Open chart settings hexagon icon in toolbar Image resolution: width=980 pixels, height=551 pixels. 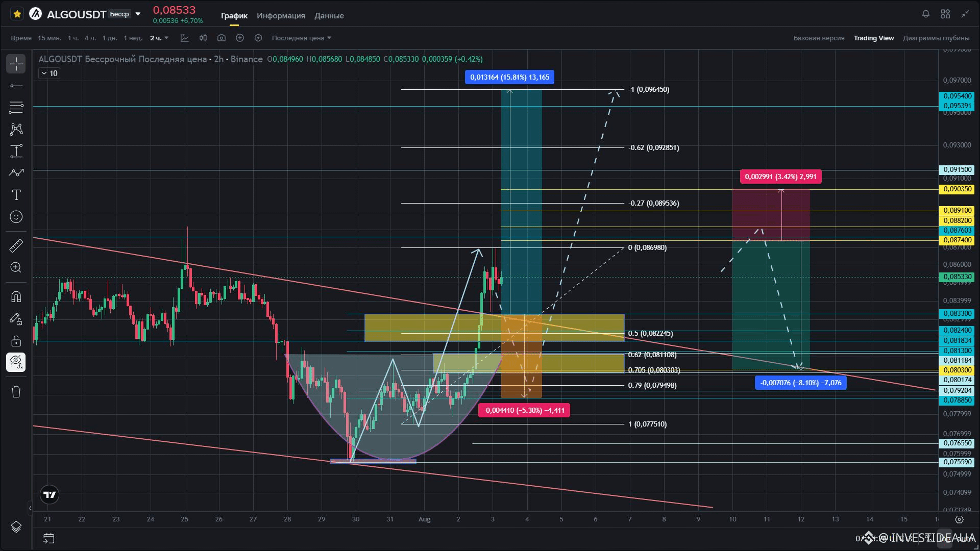tap(258, 38)
